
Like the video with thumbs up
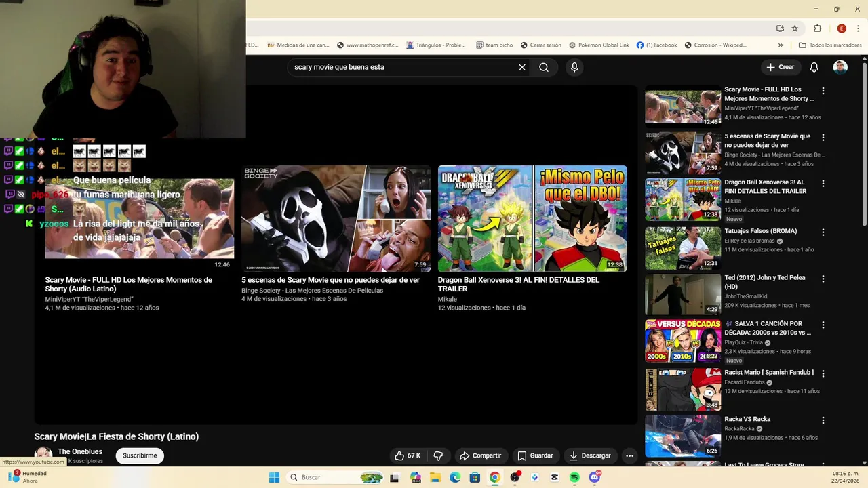click(408, 455)
